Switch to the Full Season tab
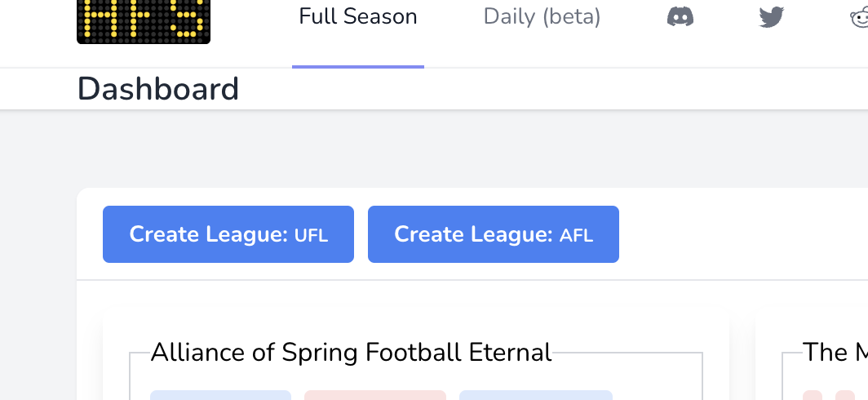This screenshot has height=400, width=868. 358,17
